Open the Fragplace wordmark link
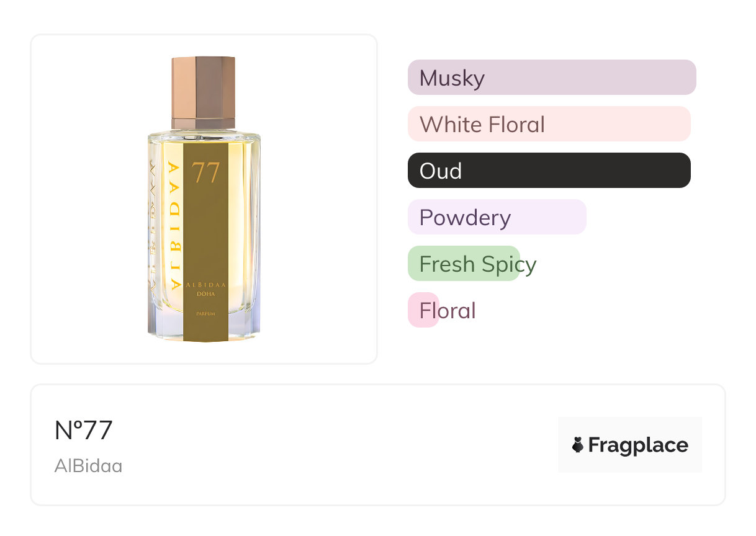The image size is (756, 536). click(x=638, y=445)
